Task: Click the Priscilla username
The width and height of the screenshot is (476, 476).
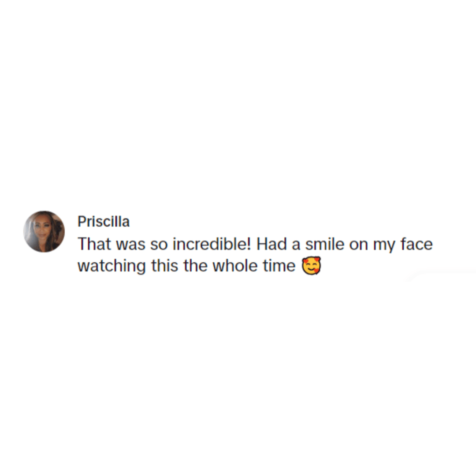Action: [x=104, y=221]
